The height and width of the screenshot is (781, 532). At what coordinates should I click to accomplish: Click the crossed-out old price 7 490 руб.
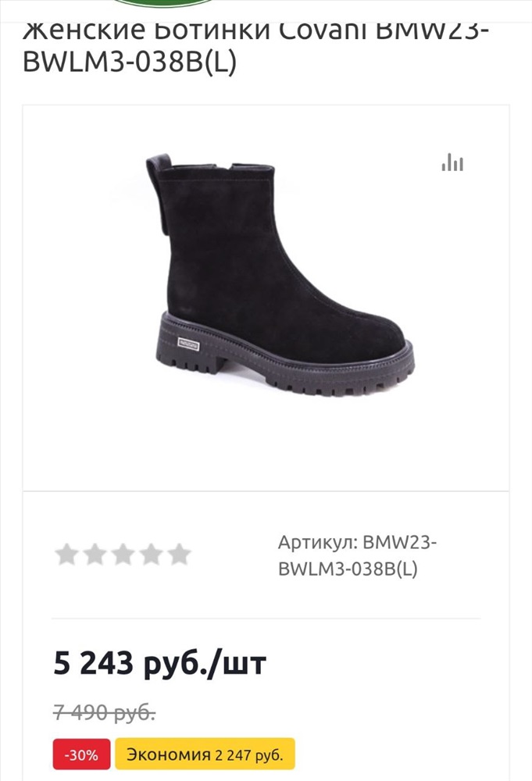coord(104,713)
